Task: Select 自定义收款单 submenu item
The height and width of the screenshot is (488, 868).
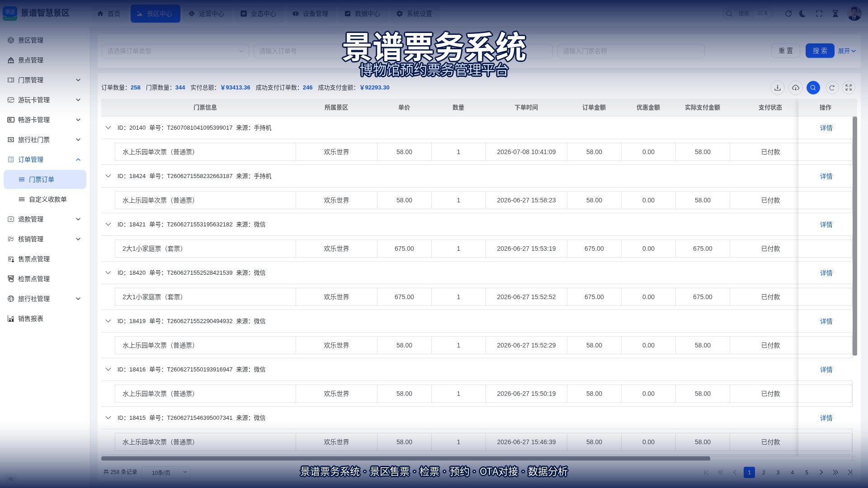Action: 45,199
